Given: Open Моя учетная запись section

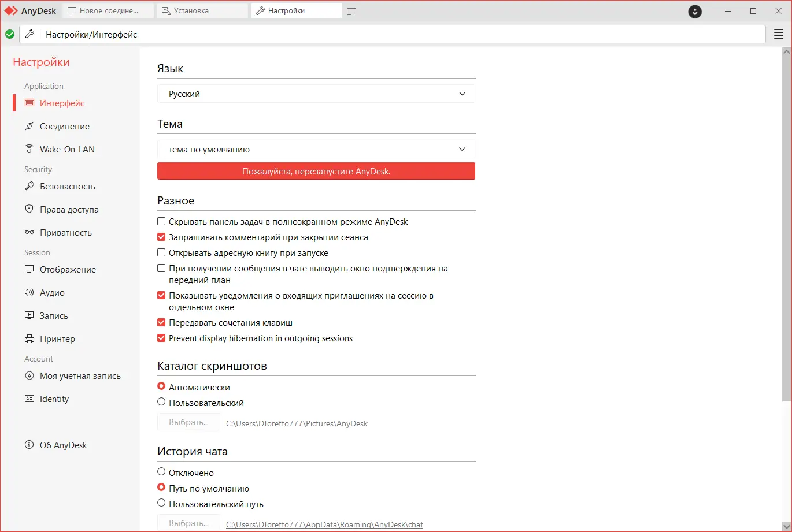Looking at the screenshot, I should tap(80, 376).
